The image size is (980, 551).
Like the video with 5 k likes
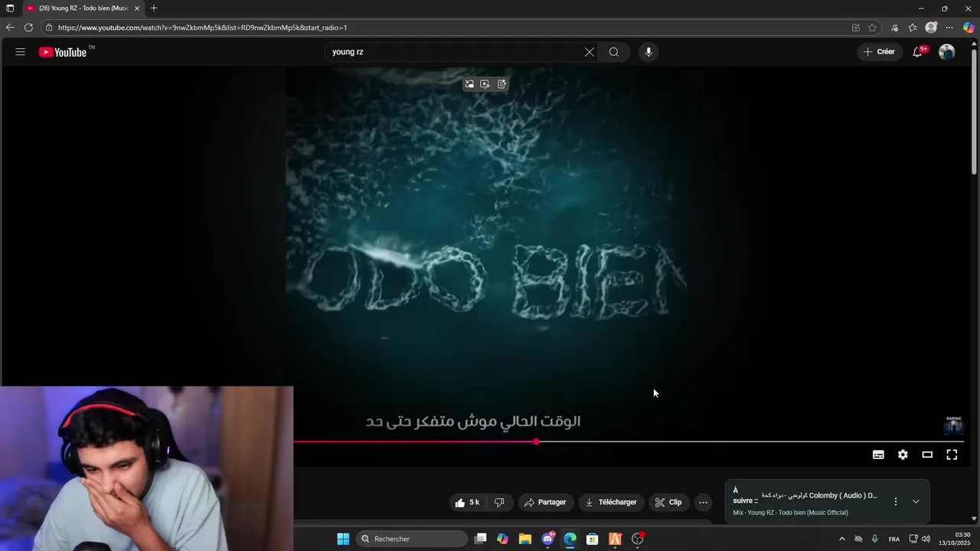pyautogui.click(x=467, y=502)
